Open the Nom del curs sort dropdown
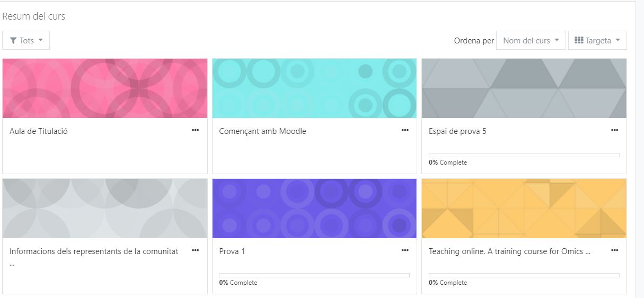 (531, 41)
